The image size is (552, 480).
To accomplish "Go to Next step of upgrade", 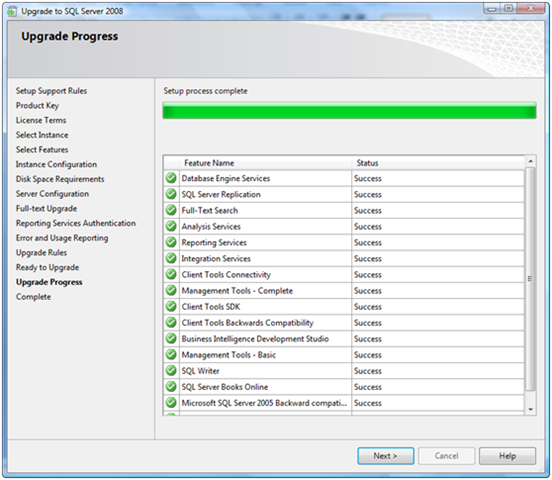I will click(385, 456).
